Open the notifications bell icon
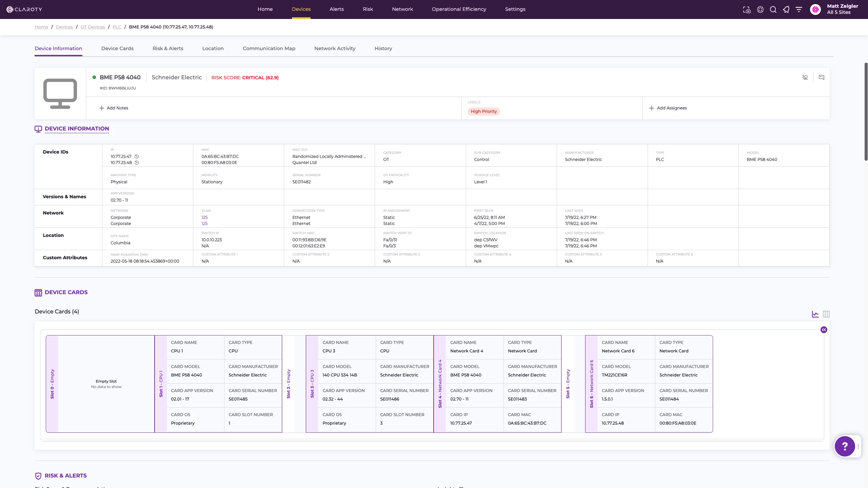868x488 pixels. click(x=786, y=9)
